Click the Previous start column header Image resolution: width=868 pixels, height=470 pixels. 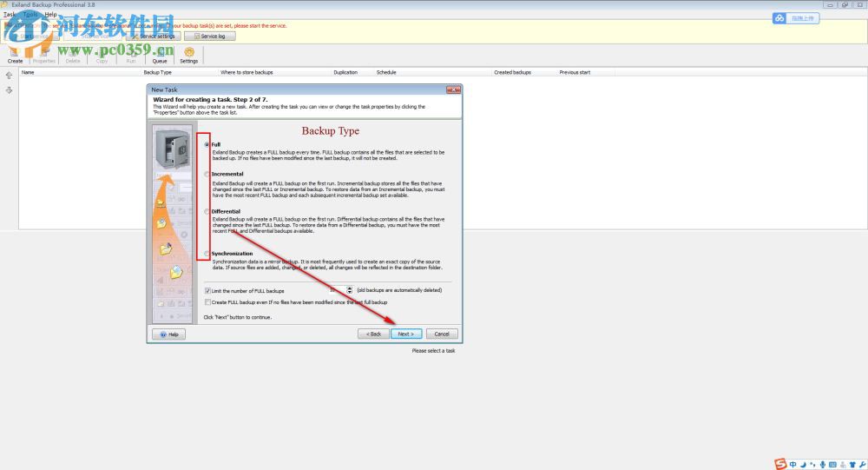click(x=575, y=72)
